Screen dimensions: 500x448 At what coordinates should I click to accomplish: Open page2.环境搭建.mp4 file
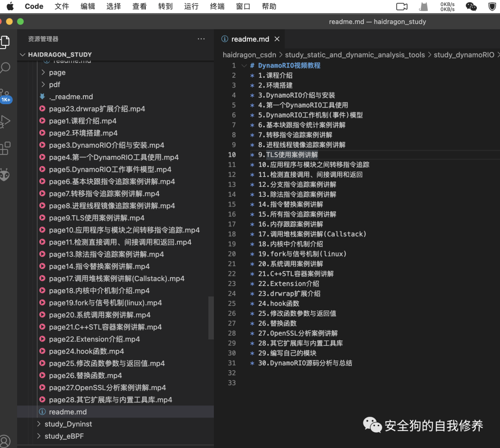tap(83, 133)
